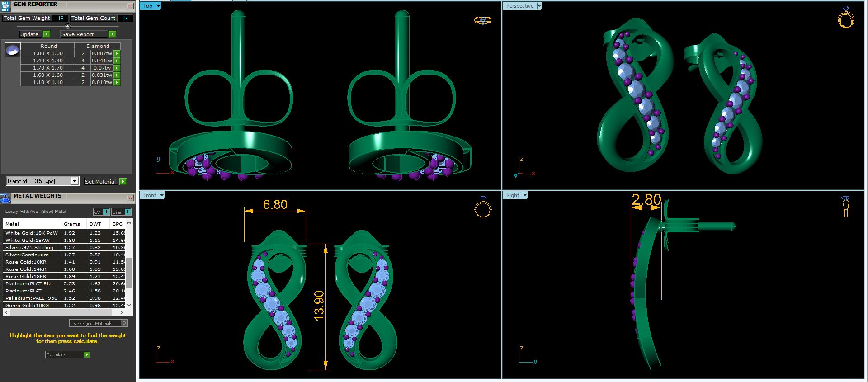Select the Perspective viewport label

pyautogui.click(x=520, y=6)
